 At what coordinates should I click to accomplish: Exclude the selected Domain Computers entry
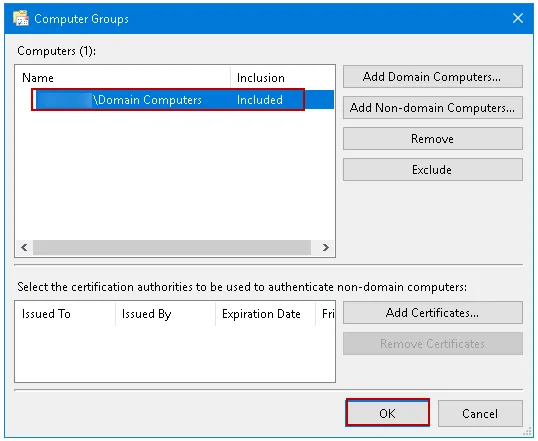433,170
